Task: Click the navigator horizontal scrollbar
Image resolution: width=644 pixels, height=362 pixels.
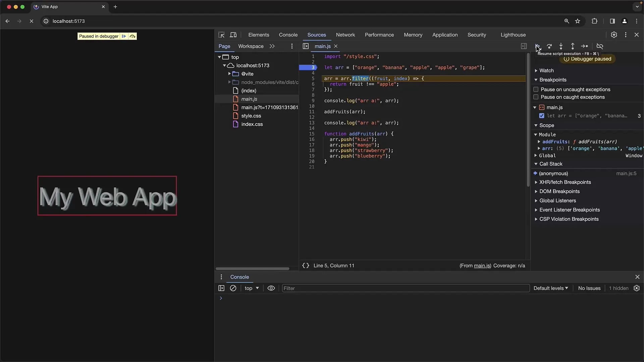Action: click(252, 268)
